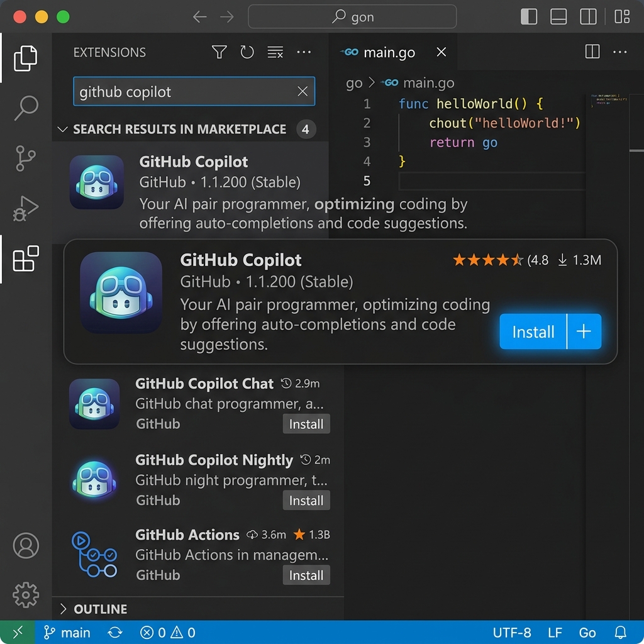The width and height of the screenshot is (644, 644).
Task: Open Customize Layout icon
Action: click(x=622, y=17)
